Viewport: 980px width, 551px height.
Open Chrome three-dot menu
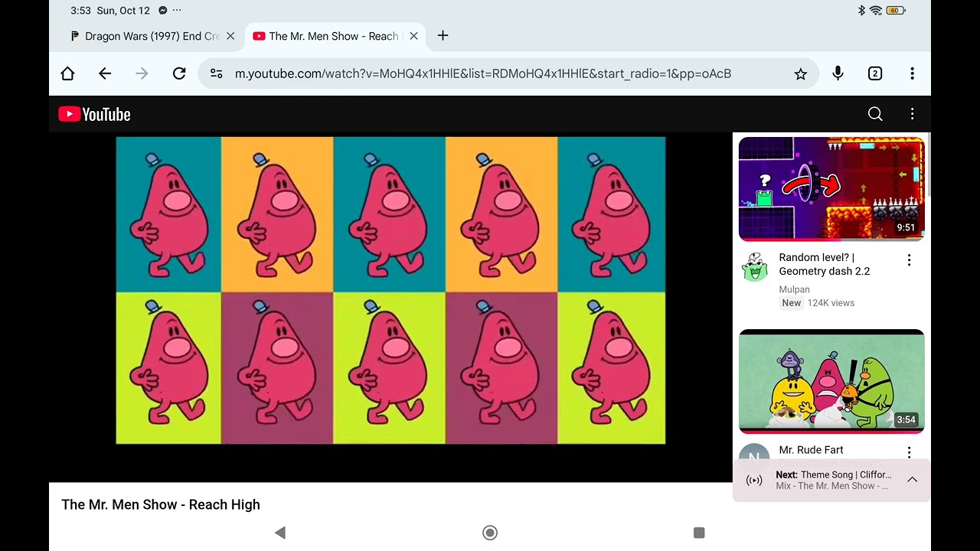tap(912, 73)
